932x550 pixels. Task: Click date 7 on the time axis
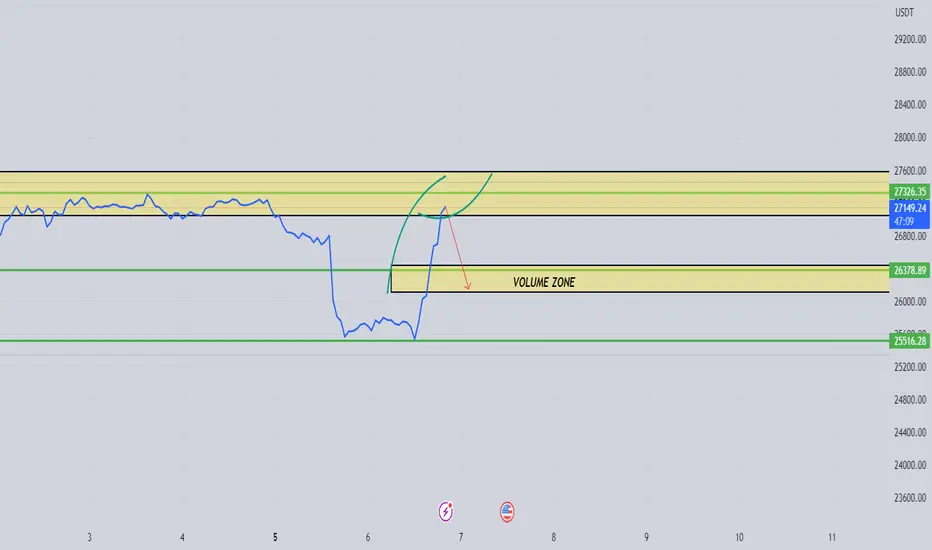[x=461, y=538]
